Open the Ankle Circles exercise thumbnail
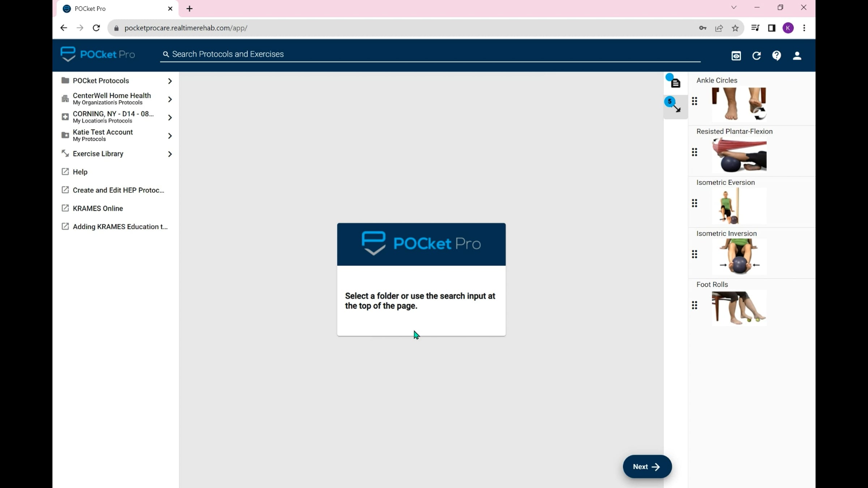The width and height of the screenshot is (868, 488). pyautogui.click(x=739, y=104)
